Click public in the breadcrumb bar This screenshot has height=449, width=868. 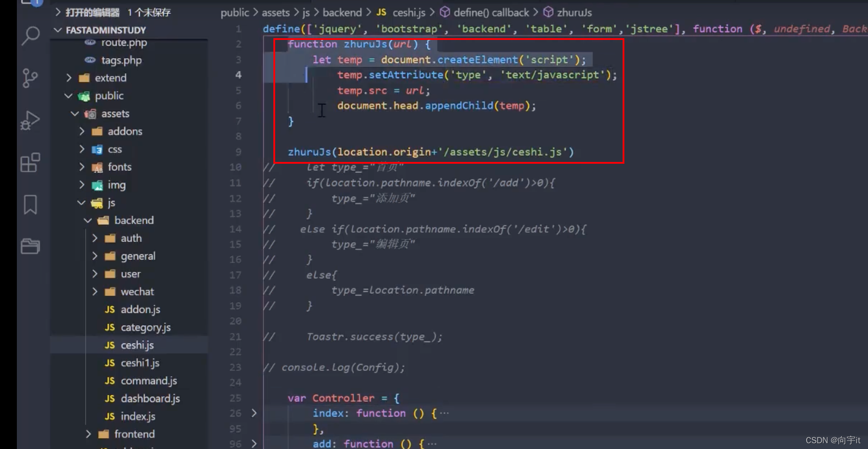pyautogui.click(x=234, y=12)
